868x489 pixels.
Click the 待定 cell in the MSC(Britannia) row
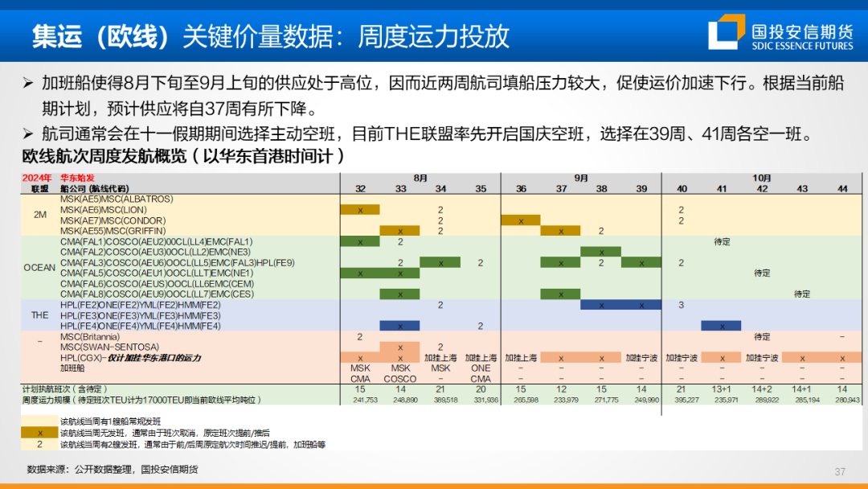(762, 337)
